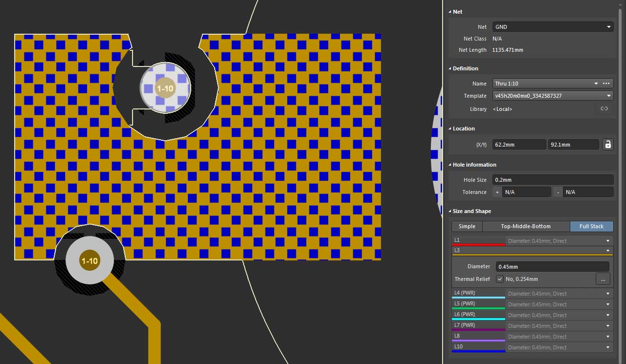Collapse the Size and Shape section
Screen dimensions: 626x364
(450, 211)
